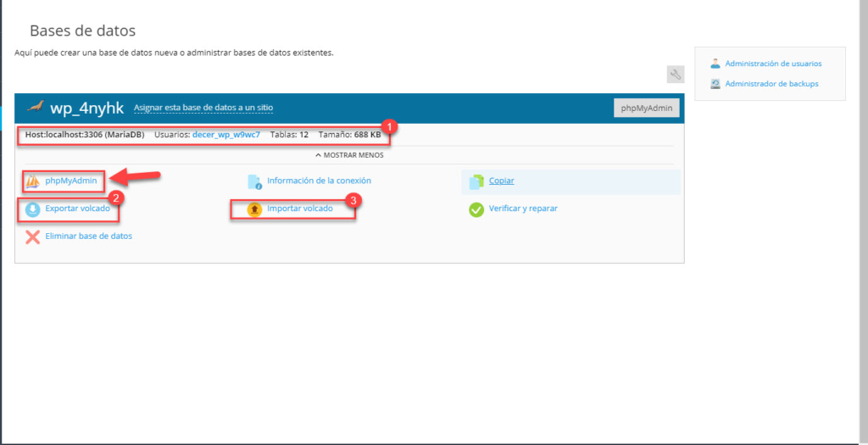Image resolution: width=868 pixels, height=445 pixels.
Task: Click the Host:localhost:3306 (MariaDB) text
Action: pyautogui.click(x=85, y=135)
